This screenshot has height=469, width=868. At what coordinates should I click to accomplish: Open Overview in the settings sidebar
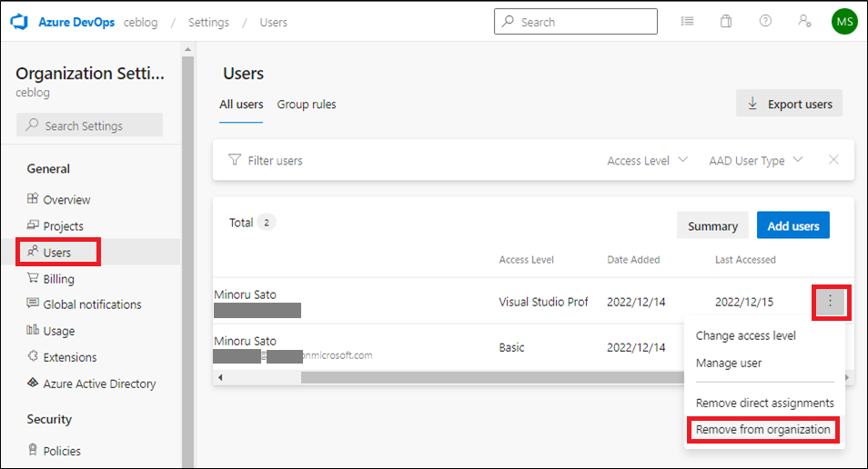[66, 200]
